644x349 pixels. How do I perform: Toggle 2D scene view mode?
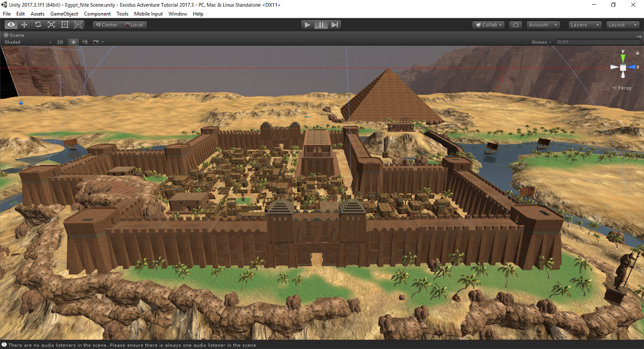coord(60,42)
